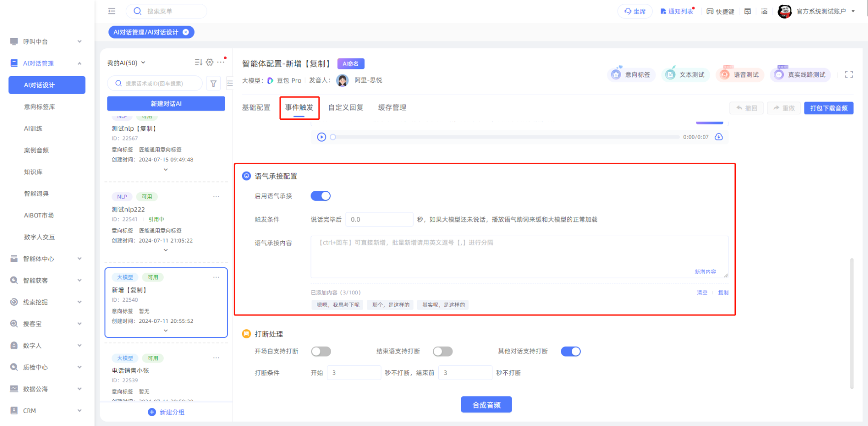Image resolution: width=868 pixels, height=426 pixels.
Task: Click the audio play button icon
Action: click(x=321, y=137)
